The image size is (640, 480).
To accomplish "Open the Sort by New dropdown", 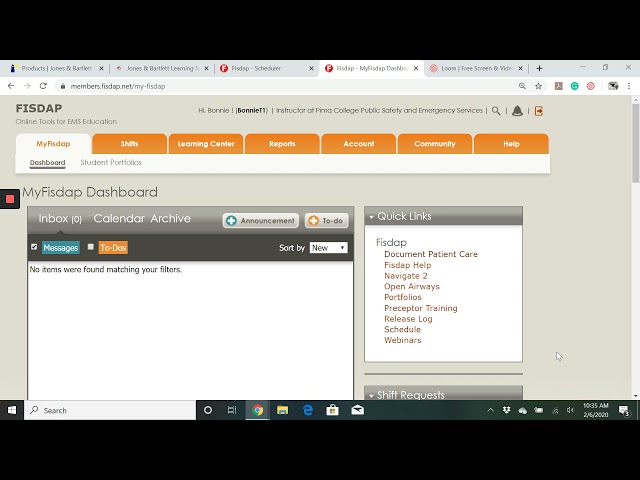I will pyautogui.click(x=329, y=248).
